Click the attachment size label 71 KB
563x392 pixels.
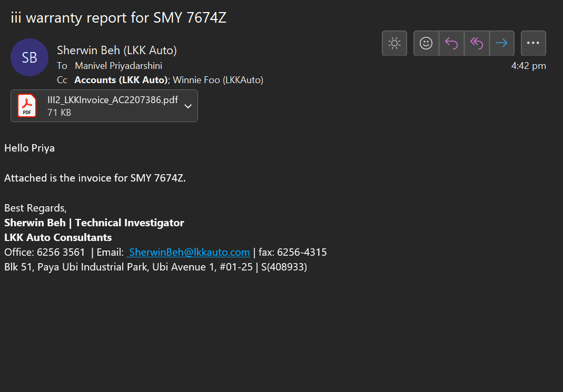tap(59, 113)
